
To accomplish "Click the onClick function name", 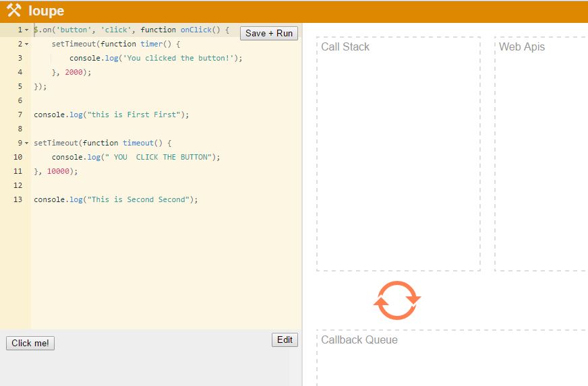I will [196, 30].
